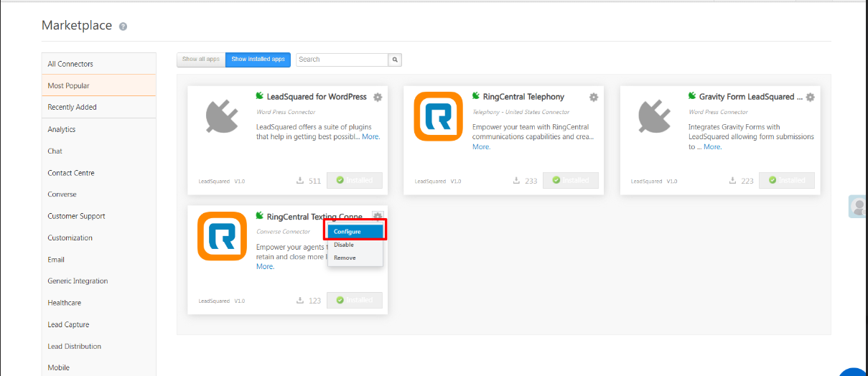Select Analytics category in sidebar
This screenshot has width=868, height=376.
(99, 129)
